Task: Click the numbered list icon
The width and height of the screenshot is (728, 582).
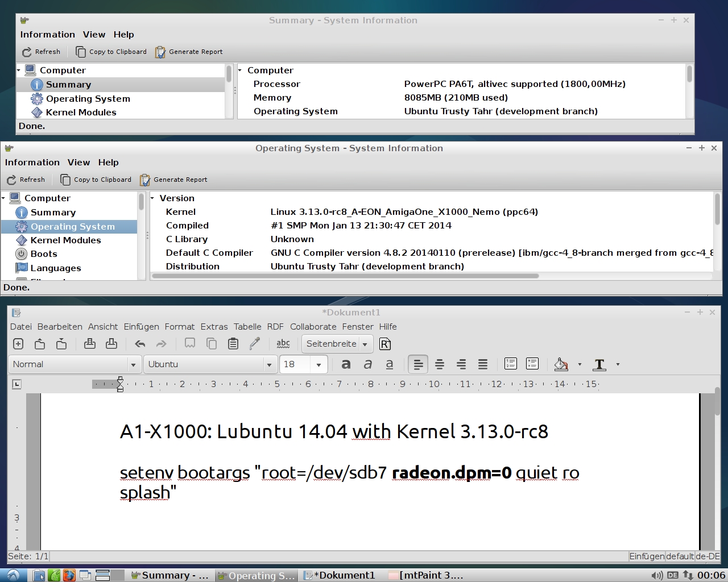Action: click(x=510, y=364)
